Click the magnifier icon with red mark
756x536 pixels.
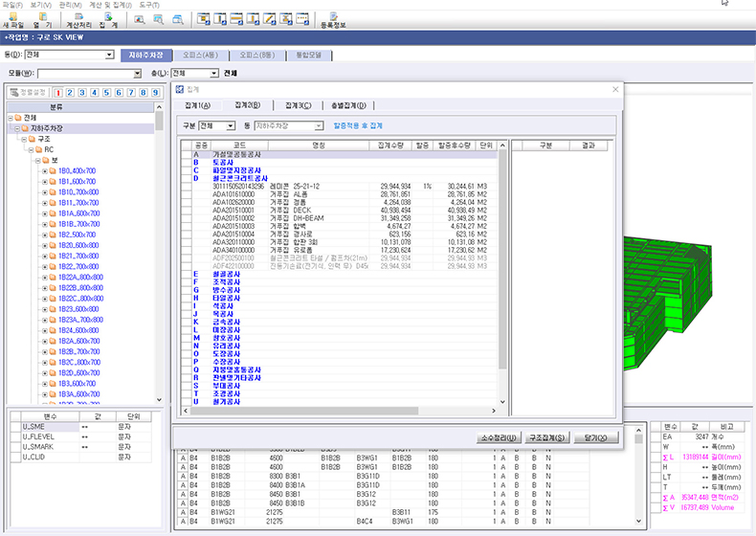click(140, 20)
